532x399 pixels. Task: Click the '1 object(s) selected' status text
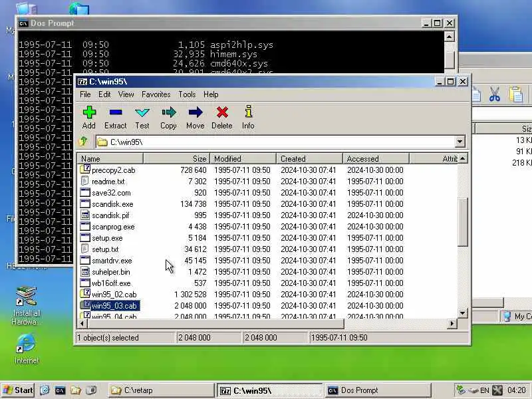108,338
